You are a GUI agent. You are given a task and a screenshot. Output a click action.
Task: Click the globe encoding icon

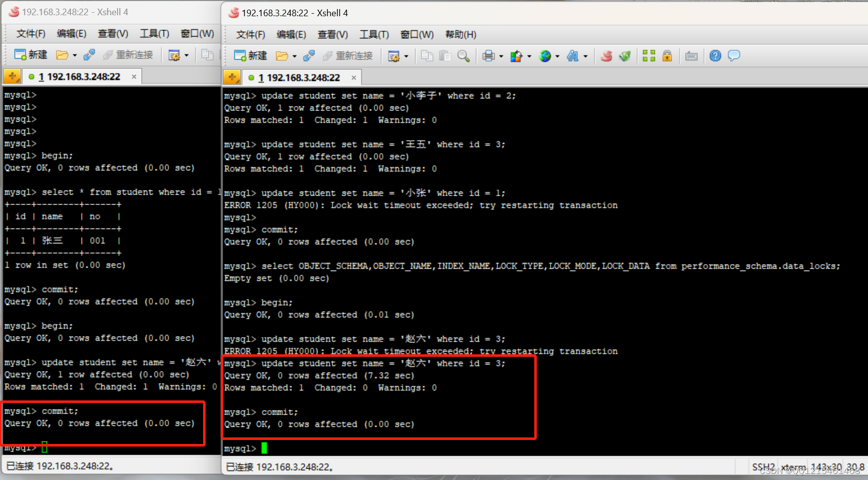pyautogui.click(x=545, y=56)
